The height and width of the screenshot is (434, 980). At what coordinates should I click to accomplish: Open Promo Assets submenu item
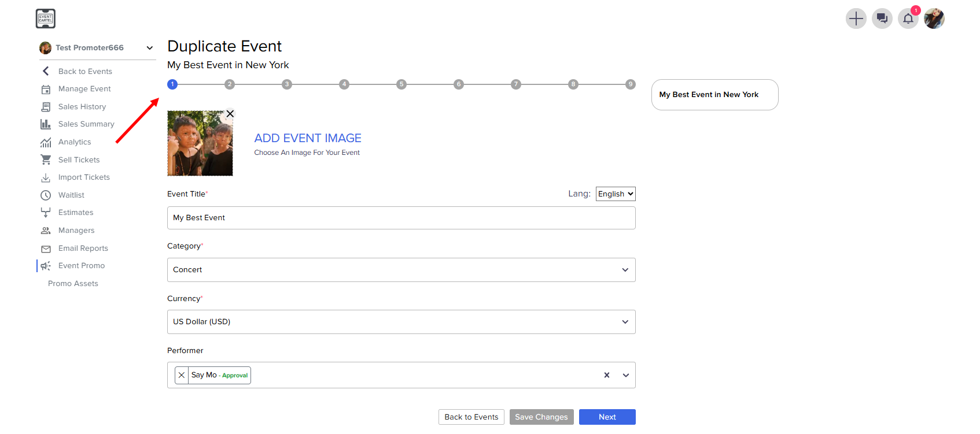(73, 284)
